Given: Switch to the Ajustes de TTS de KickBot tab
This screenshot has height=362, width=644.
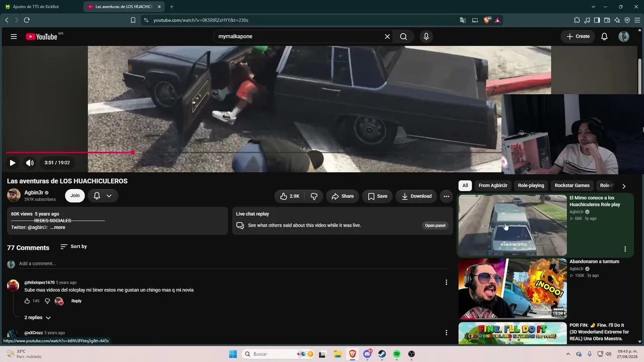Looking at the screenshot, I should [40, 7].
